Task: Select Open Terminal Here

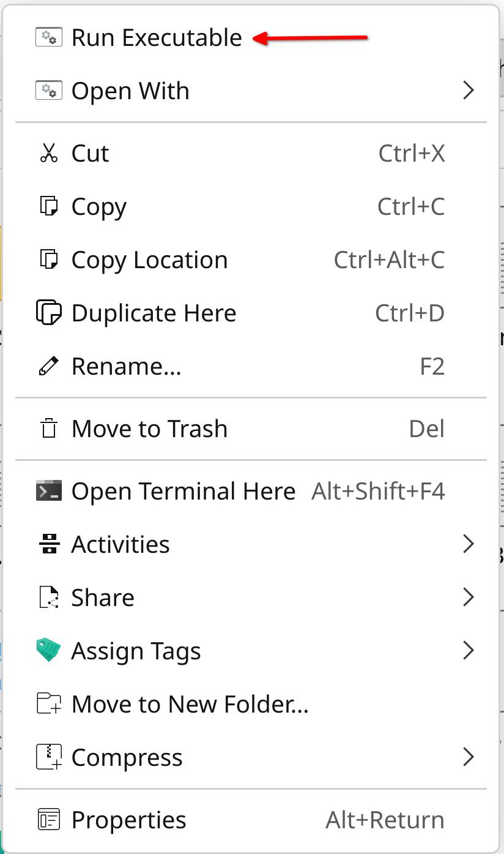Action: coord(251,491)
